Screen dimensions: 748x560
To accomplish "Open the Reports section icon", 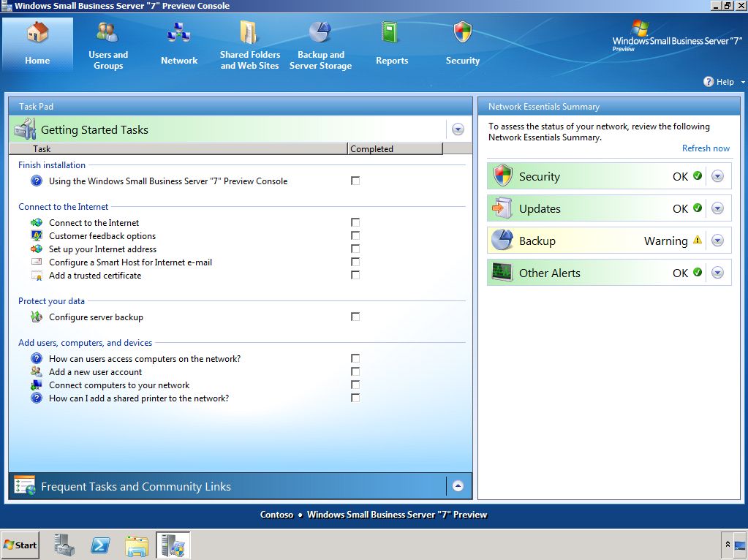I will point(392,33).
